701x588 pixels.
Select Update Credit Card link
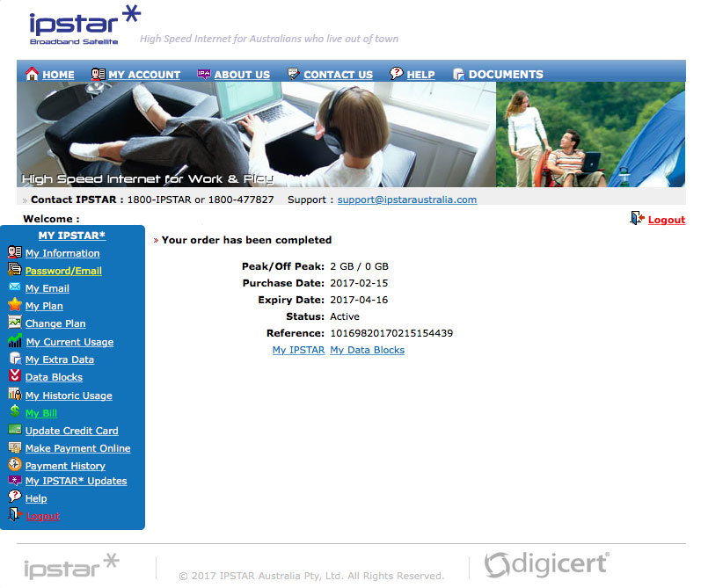coord(72,431)
